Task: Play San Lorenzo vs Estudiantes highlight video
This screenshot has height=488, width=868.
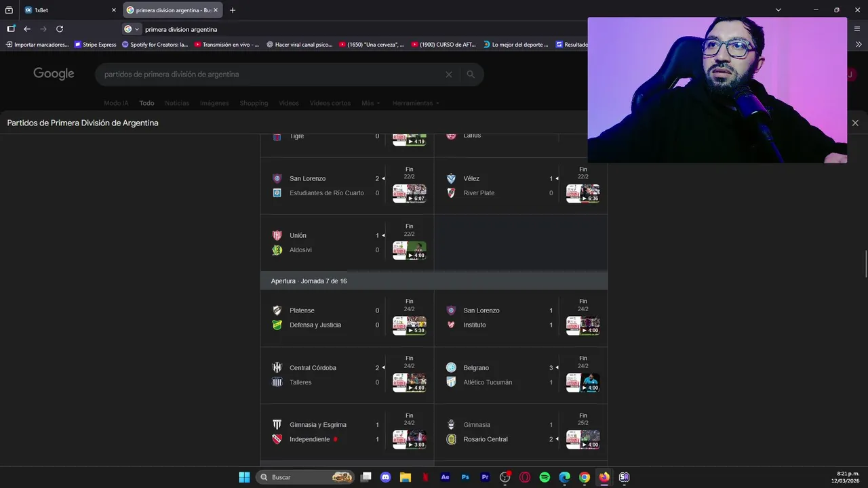Action: (x=410, y=193)
